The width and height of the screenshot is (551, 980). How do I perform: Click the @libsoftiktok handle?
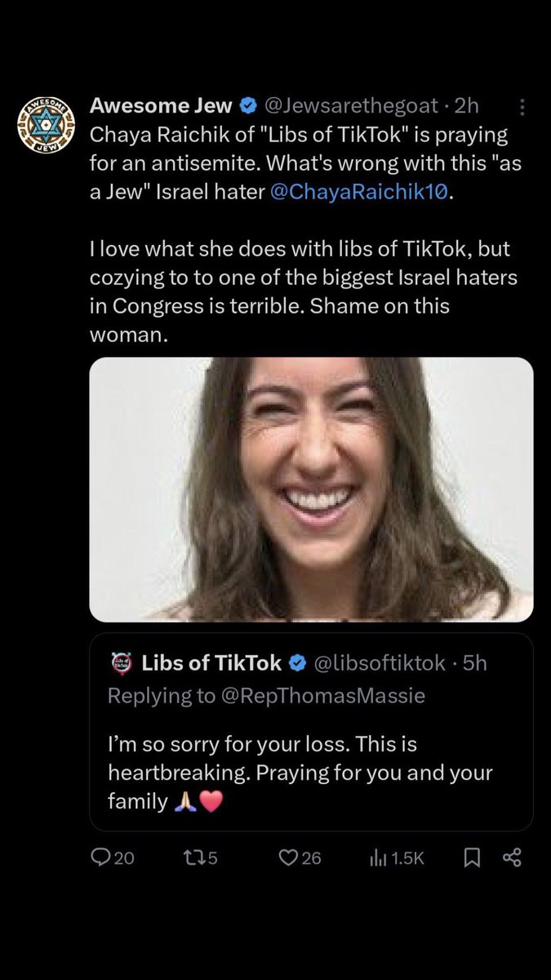pyautogui.click(x=378, y=664)
